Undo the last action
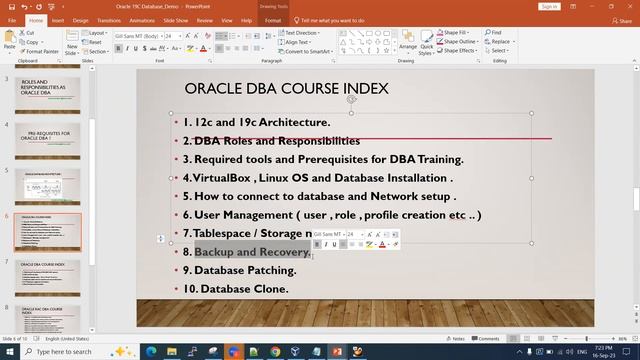Screen dimensions: 640x360 point(24,7)
